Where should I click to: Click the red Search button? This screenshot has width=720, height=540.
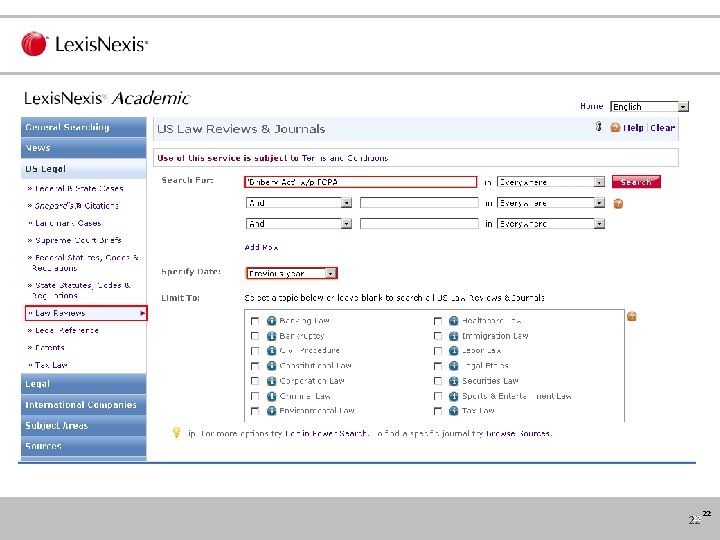(636, 182)
